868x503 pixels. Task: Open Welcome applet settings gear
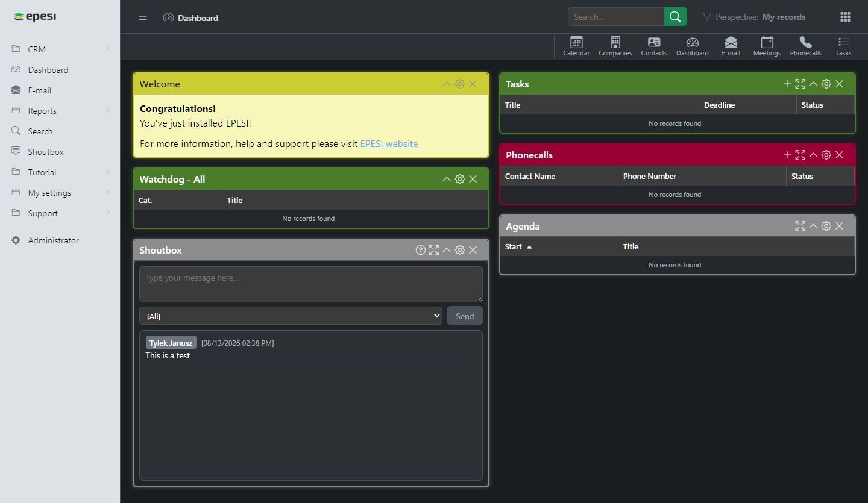click(x=459, y=84)
